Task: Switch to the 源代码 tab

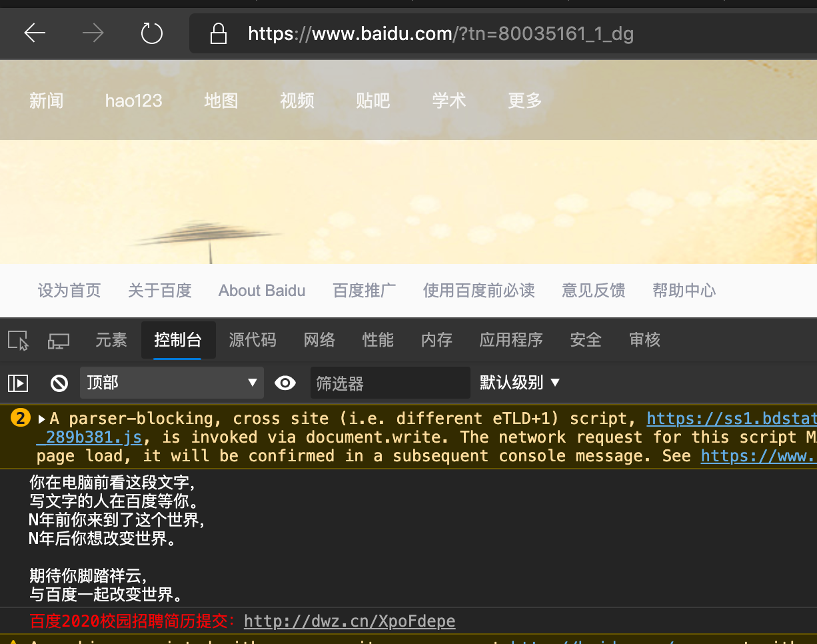Action: (x=253, y=340)
